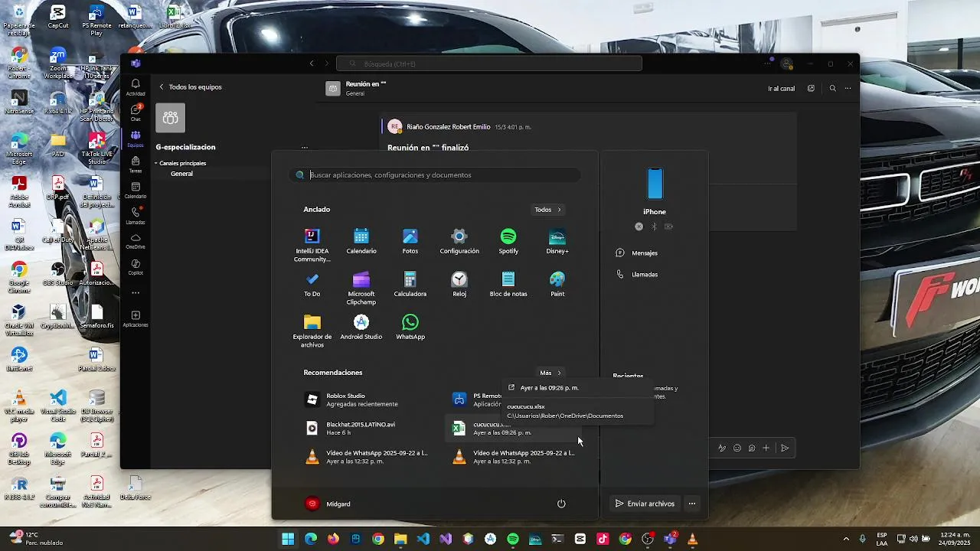Toggle Bluetooth icon under iPhone

pyautogui.click(x=654, y=227)
